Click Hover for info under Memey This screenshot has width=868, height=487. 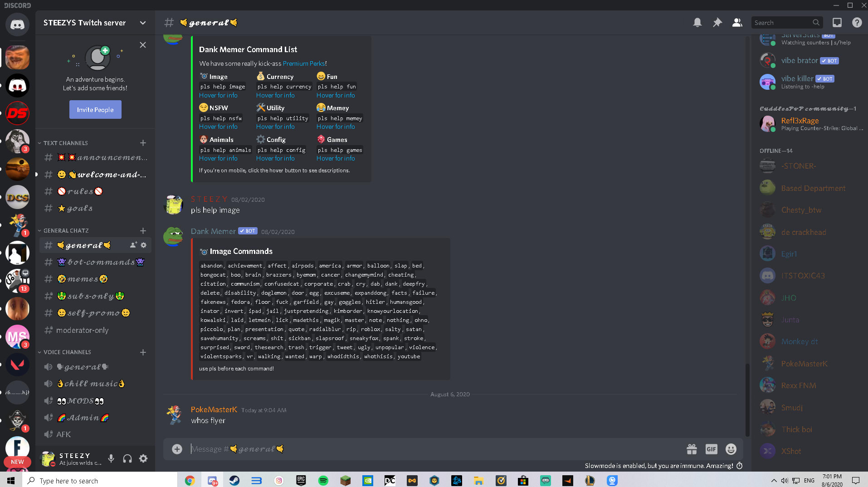coord(336,127)
